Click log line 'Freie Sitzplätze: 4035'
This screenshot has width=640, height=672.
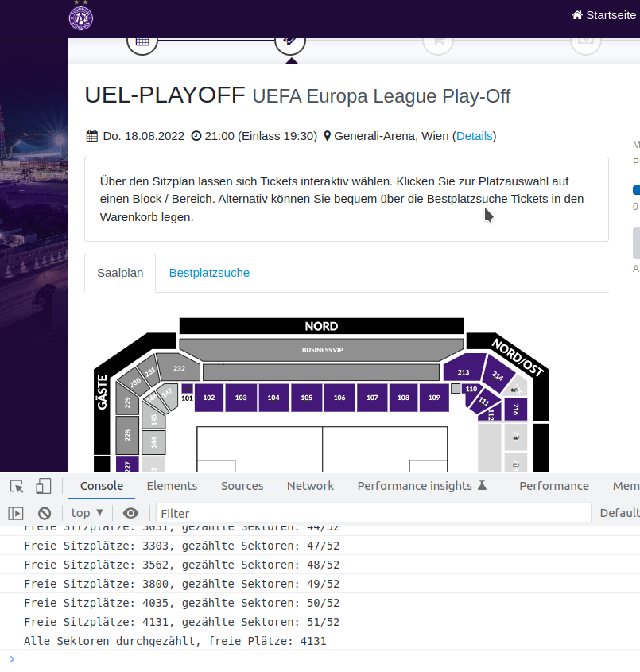[x=320, y=603]
